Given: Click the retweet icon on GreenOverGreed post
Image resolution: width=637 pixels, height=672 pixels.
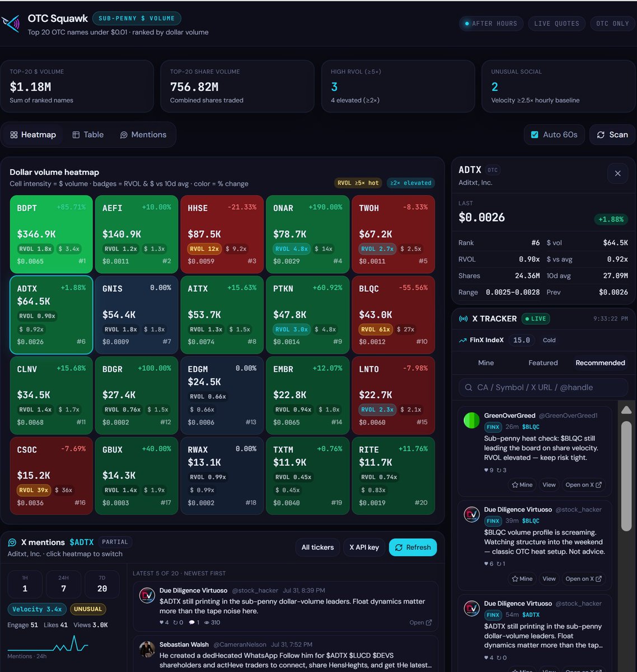Looking at the screenshot, I should [x=498, y=470].
